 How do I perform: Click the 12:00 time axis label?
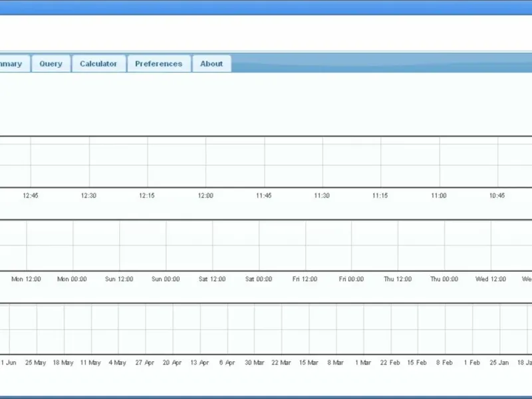(205, 196)
